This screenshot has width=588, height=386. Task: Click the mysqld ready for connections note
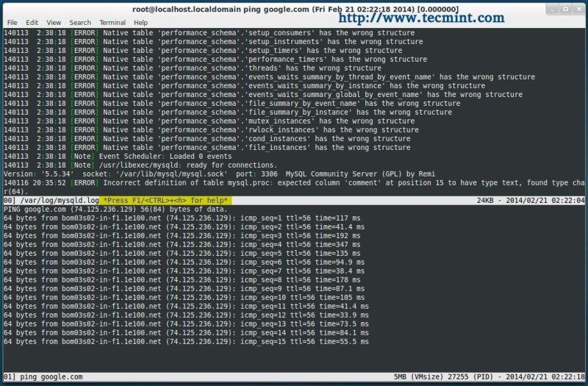140,165
